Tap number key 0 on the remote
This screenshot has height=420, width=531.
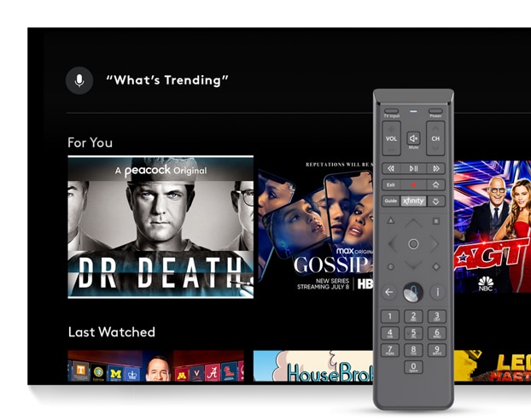pos(413,367)
